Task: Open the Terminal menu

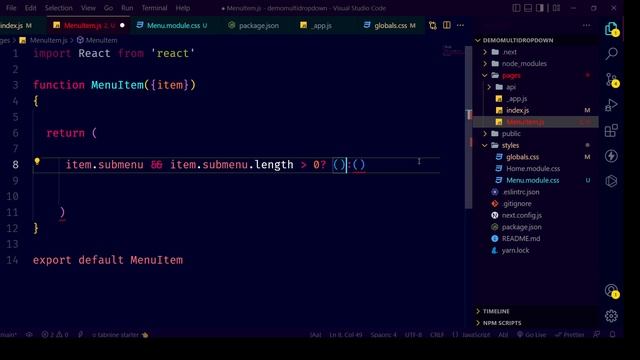Action: tap(154, 8)
